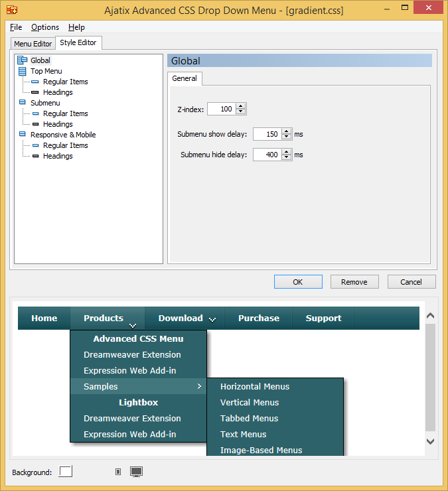
Task: Select Regular Items under Submenu
Action: pyautogui.click(x=66, y=113)
